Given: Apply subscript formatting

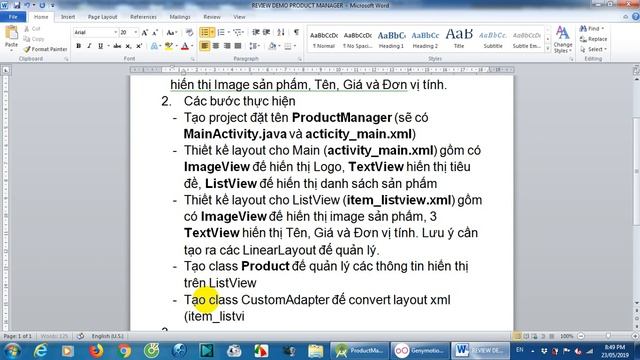Looking at the screenshot, I should point(128,46).
